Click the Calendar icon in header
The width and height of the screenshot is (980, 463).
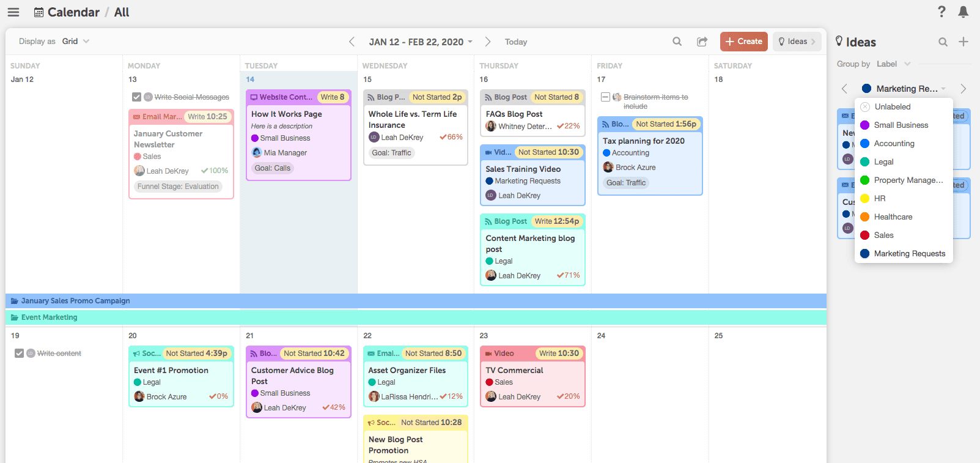pyautogui.click(x=39, y=12)
